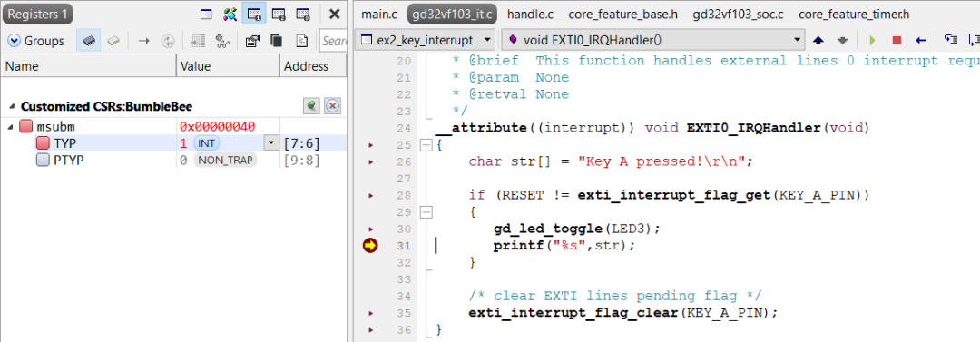Click the add watch glasses icon
Image resolution: width=980 pixels, height=342 pixels.
point(222,41)
